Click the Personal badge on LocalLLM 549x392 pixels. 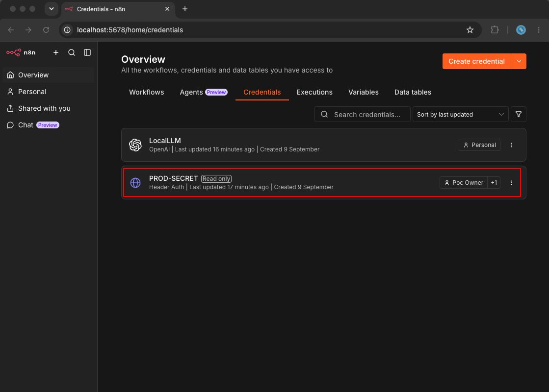click(x=479, y=145)
